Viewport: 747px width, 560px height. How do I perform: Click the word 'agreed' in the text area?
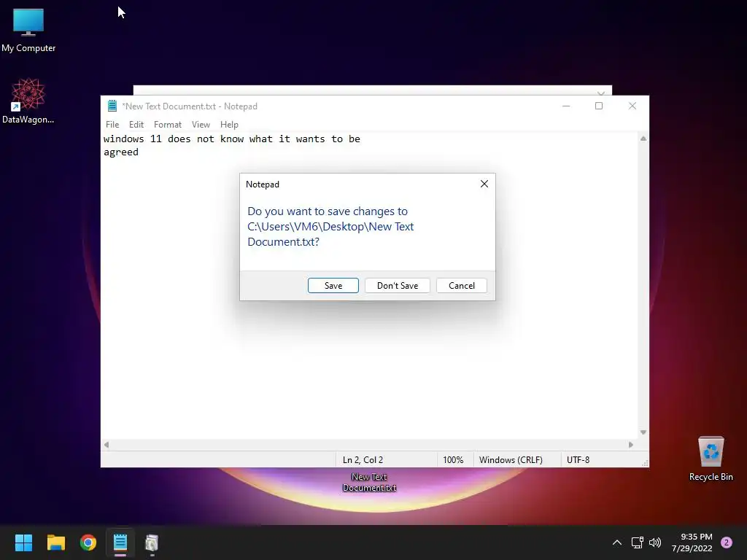click(x=121, y=152)
